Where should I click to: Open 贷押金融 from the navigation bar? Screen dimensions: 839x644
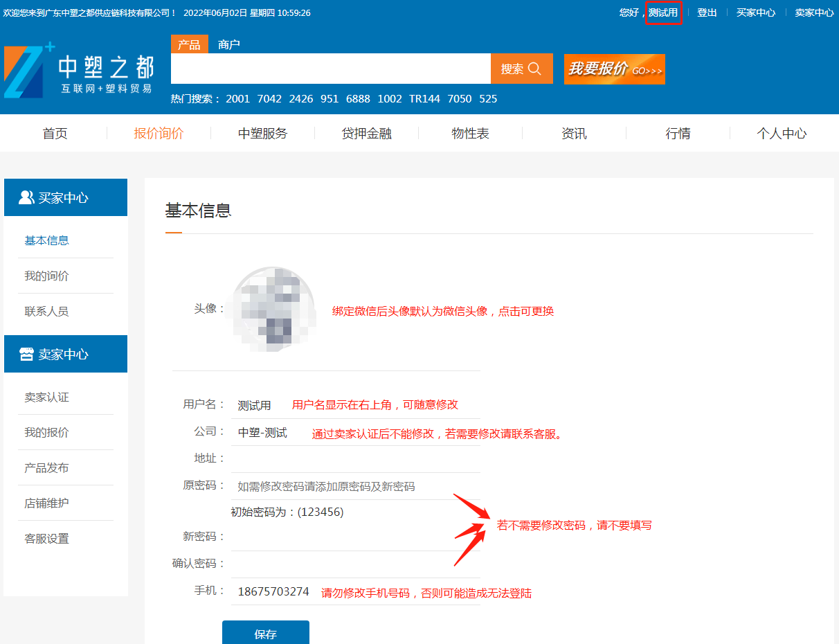[x=366, y=134]
